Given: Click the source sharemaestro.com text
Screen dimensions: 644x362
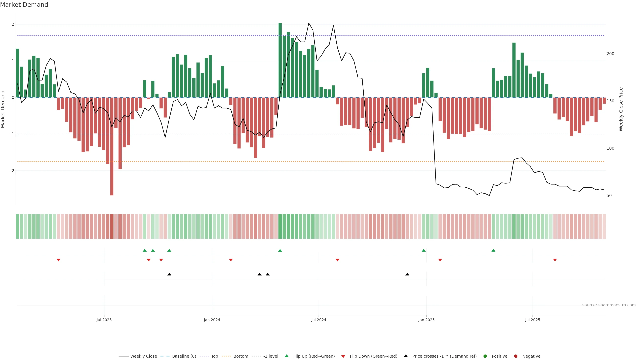Looking at the screenshot, I should [609, 305].
